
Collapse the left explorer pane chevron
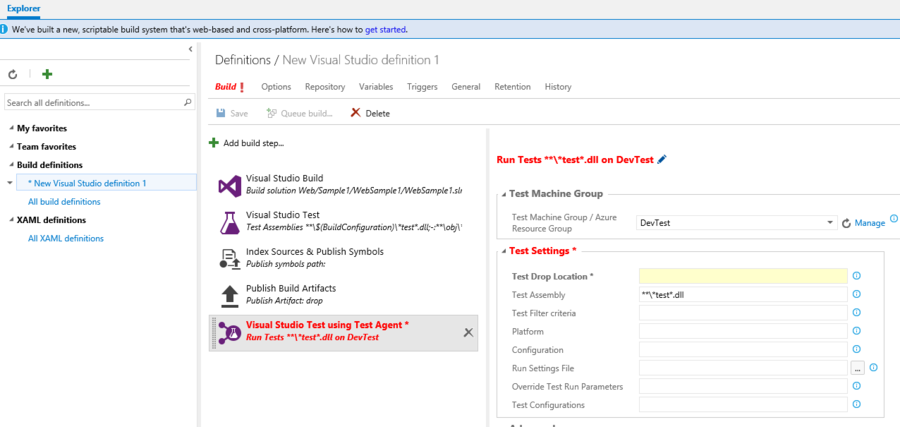point(191,49)
